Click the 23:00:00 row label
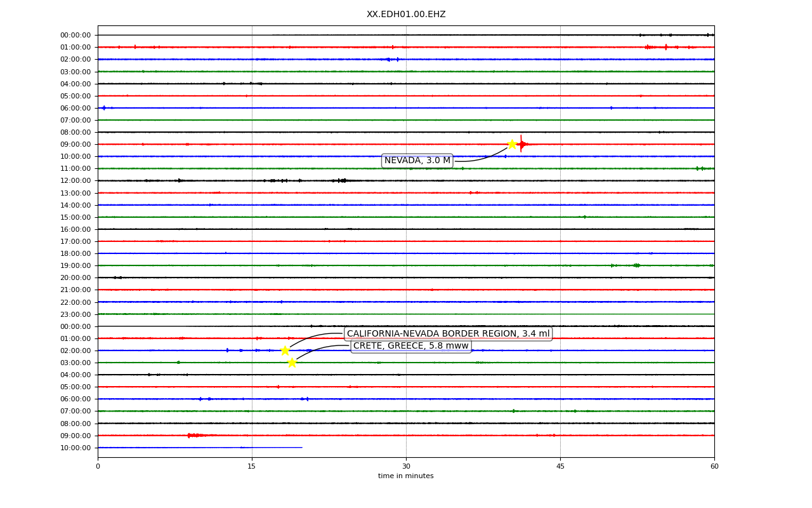The image size is (812, 508). [75, 314]
